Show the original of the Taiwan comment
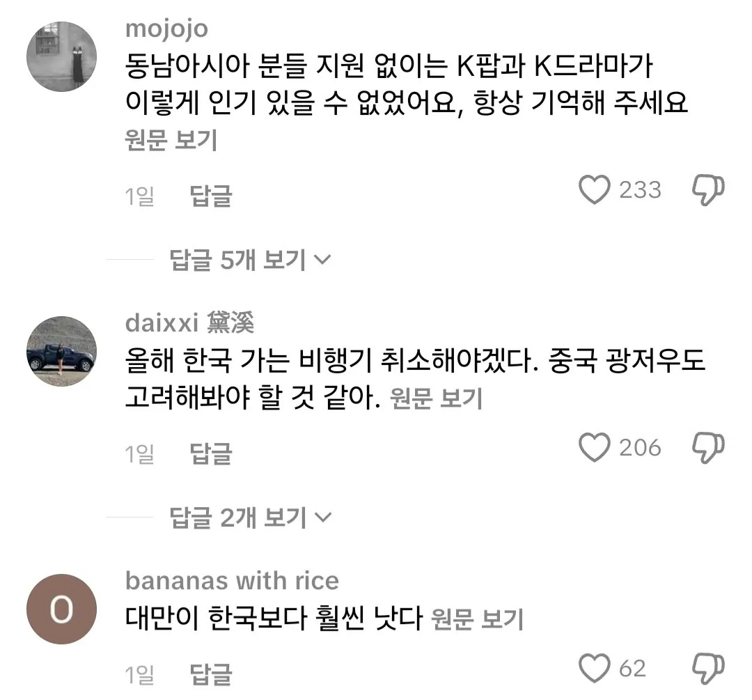This screenshot has width=752, height=700. tap(477, 618)
